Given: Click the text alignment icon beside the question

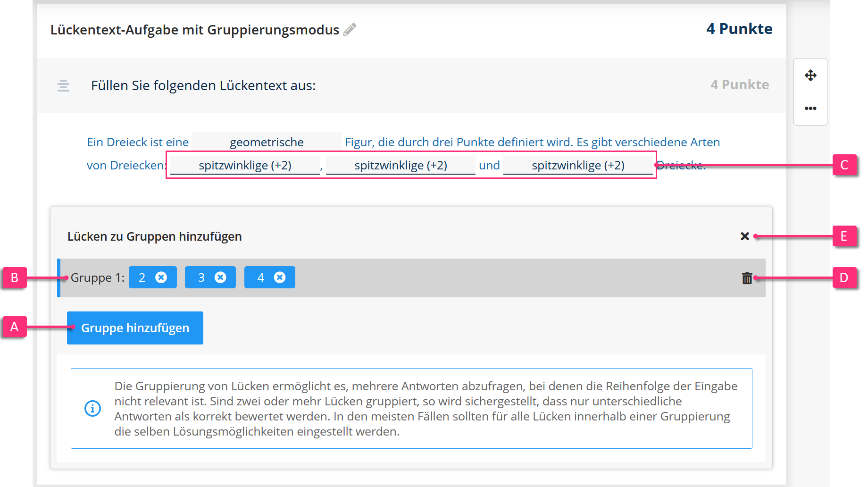Looking at the screenshot, I should coord(63,85).
